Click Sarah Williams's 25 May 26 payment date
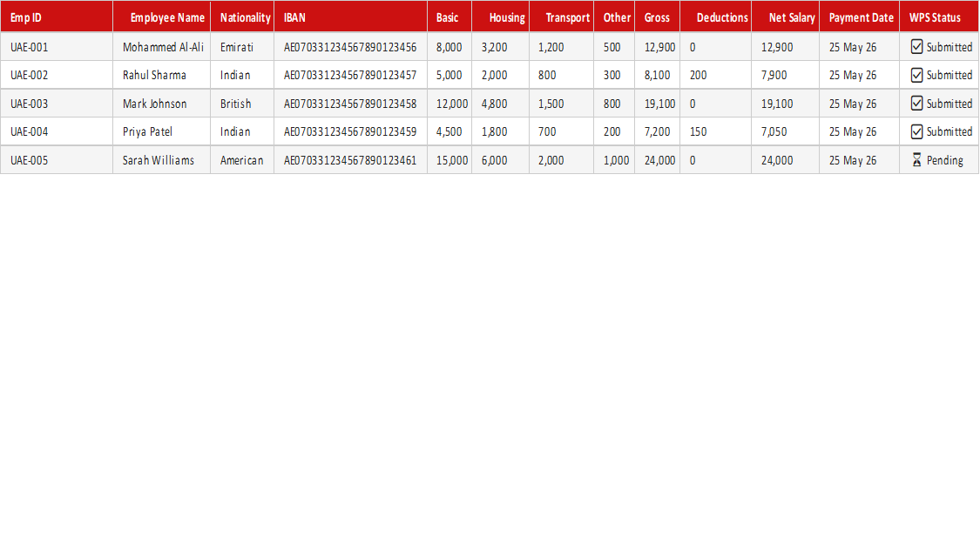The width and height of the screenshot is (980, 544). click(x=860, y=160)
